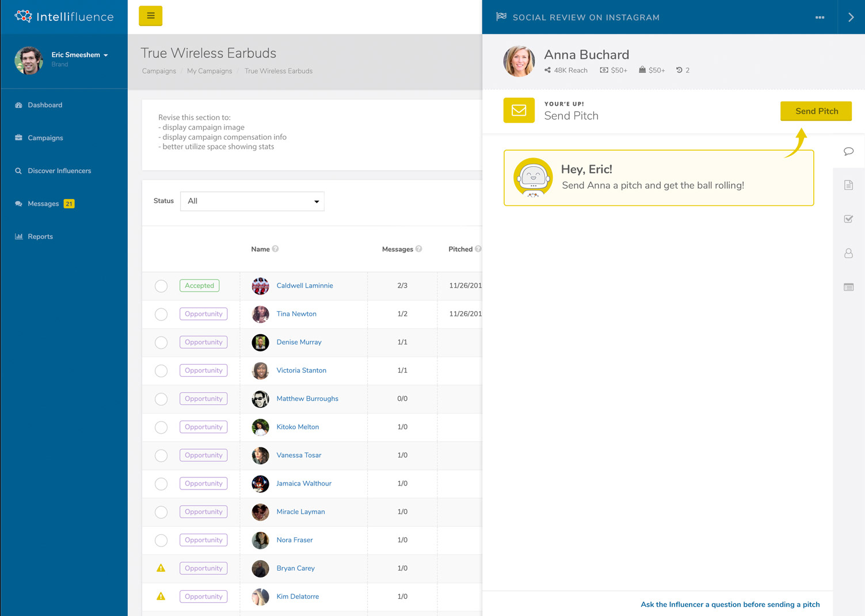Image resolution: width=865 pixels, height=616 pixels.
Task: Select the Caldwell Laminnie row radio
Action: tap(161, 286)
